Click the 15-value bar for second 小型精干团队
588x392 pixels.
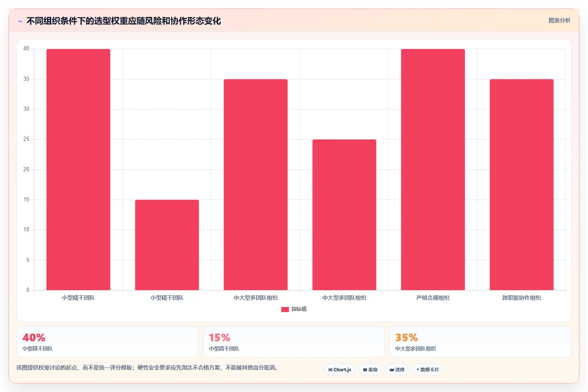(167, 245)
